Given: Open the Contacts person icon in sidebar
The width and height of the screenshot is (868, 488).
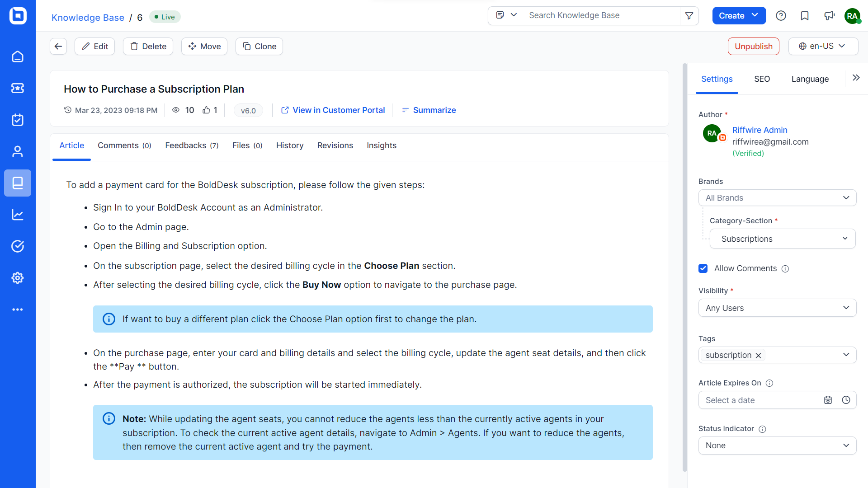Looking at the screenshot, I should pyautogui.click(x=18, y=151).
